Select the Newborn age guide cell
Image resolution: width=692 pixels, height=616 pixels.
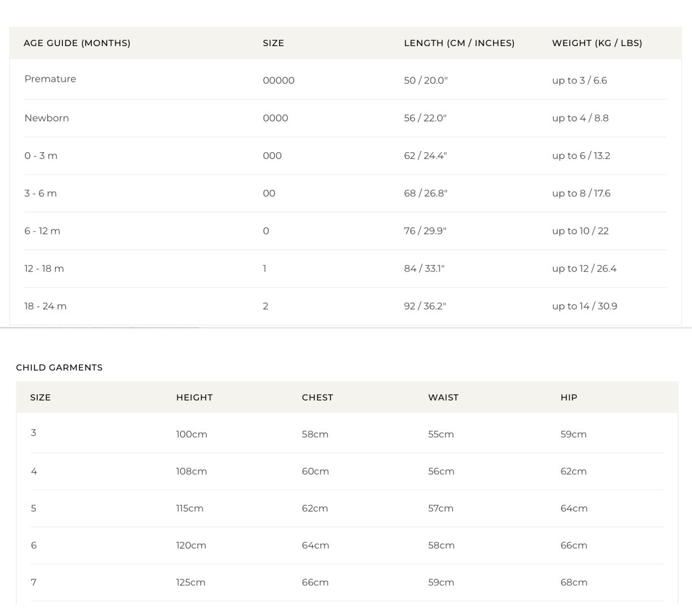coord(47,118)
